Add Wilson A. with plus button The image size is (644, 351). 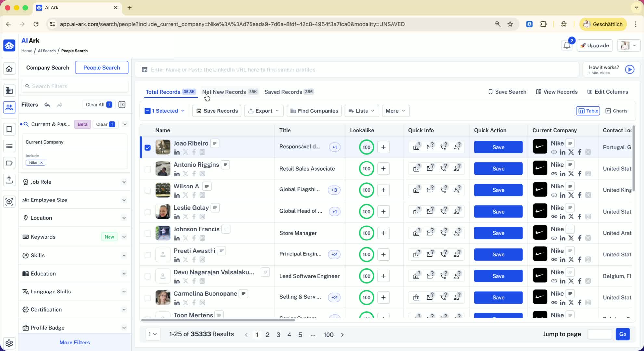383,190
